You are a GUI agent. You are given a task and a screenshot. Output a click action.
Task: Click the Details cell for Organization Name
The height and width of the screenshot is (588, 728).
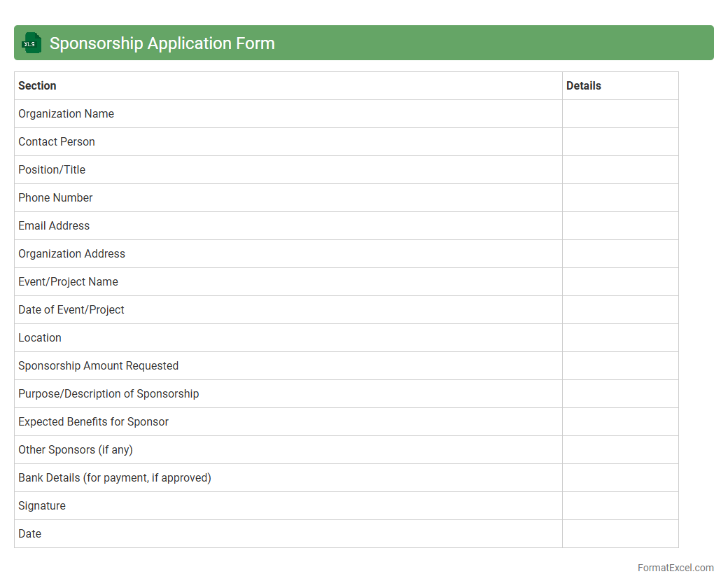[x=619, y=113]
